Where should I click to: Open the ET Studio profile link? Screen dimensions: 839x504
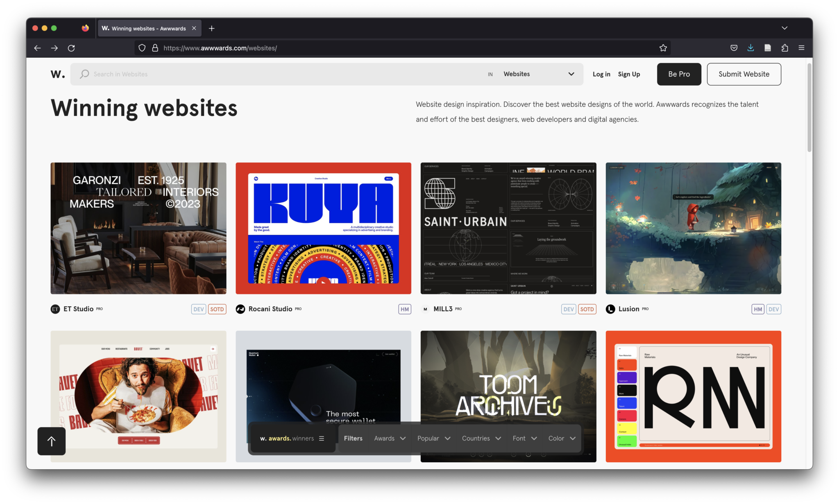tap(78, 309)
